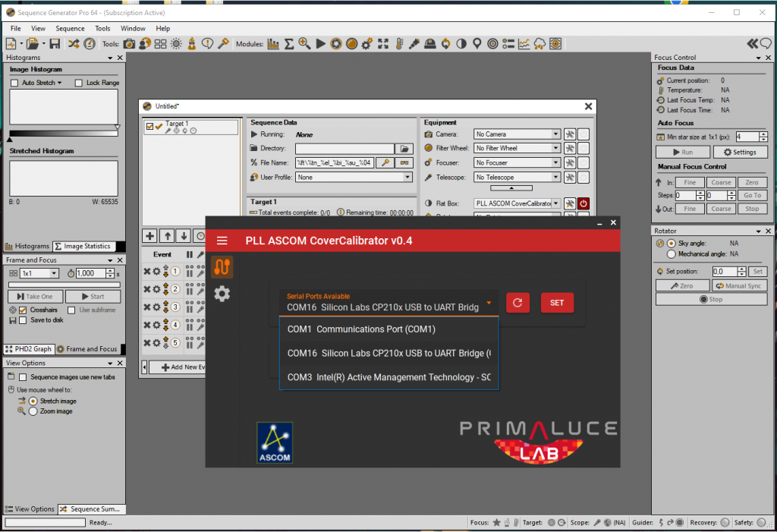
Task: Open the Sequence menu
Action: pos(70,28)
